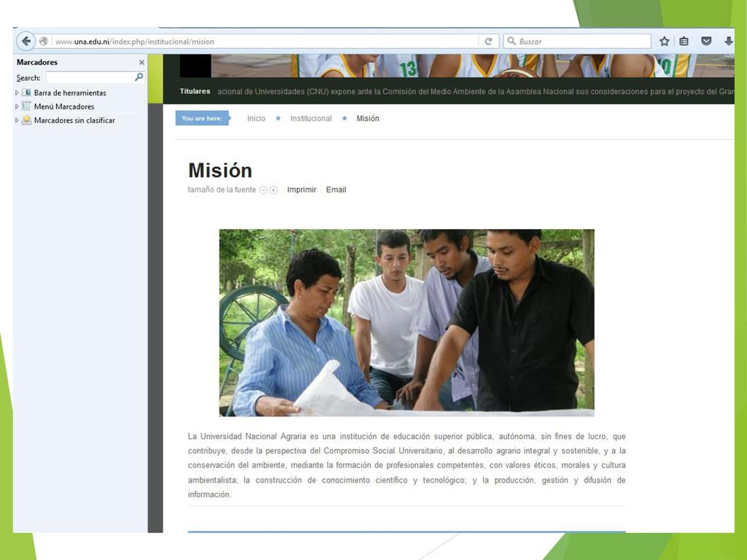
Task: Open downloads arrow icon
Action: click(x=729, y=42)
